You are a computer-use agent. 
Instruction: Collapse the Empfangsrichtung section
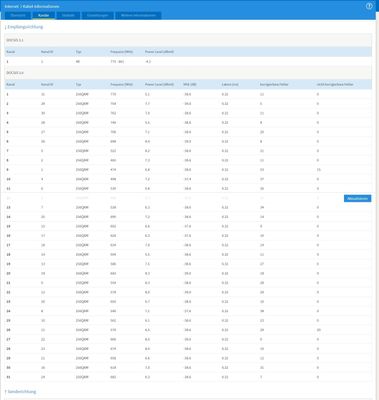(x=24, y=27)
